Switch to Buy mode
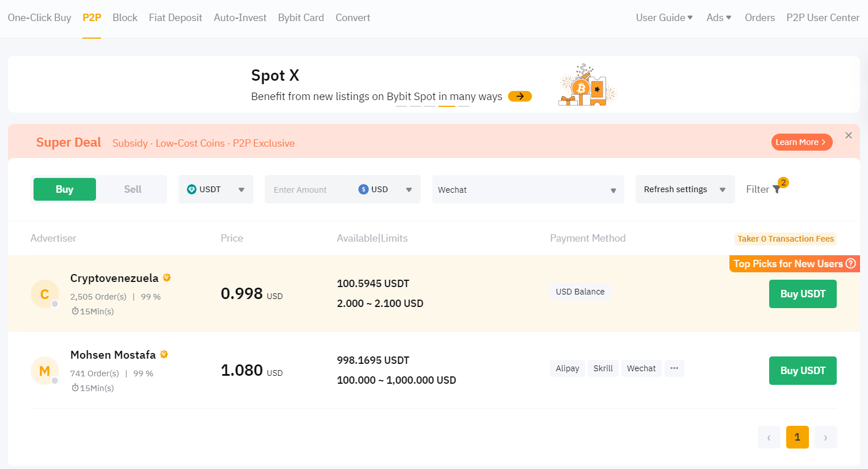Screen dimensions: 868x469 point(65,189)
